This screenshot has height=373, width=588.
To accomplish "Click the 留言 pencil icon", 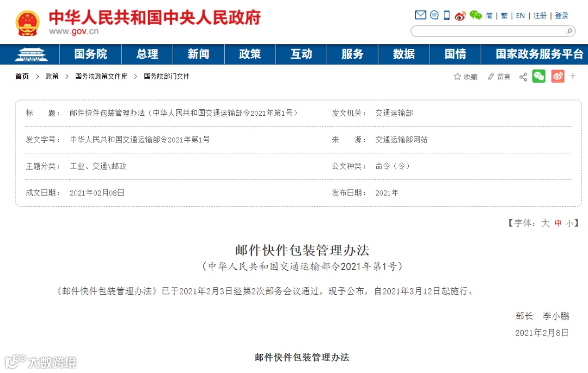I will [x=491, y=77].
